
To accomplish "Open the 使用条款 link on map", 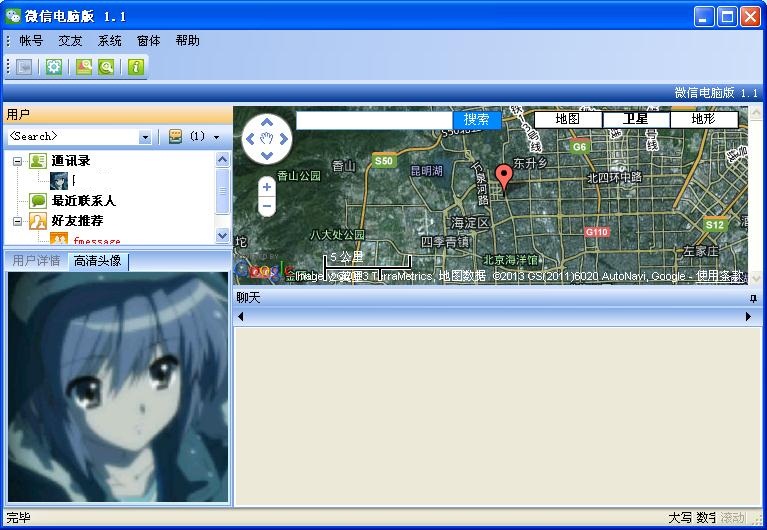I will point(720,276).
